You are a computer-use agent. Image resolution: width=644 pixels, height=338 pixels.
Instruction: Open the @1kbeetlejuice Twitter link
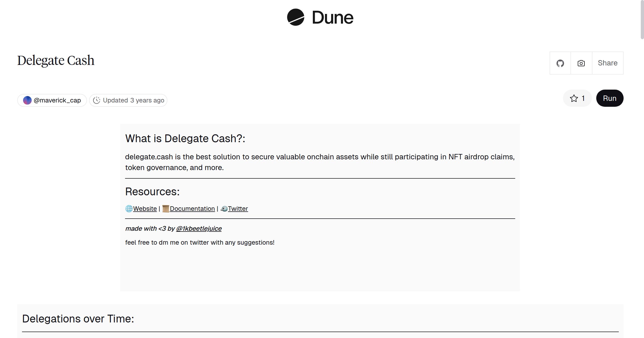coord(199,228)
